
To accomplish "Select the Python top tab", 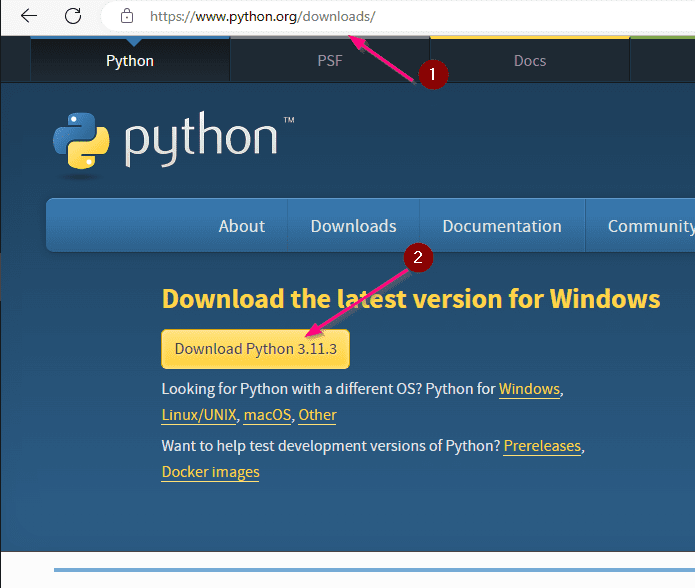I will click(130, 60).
